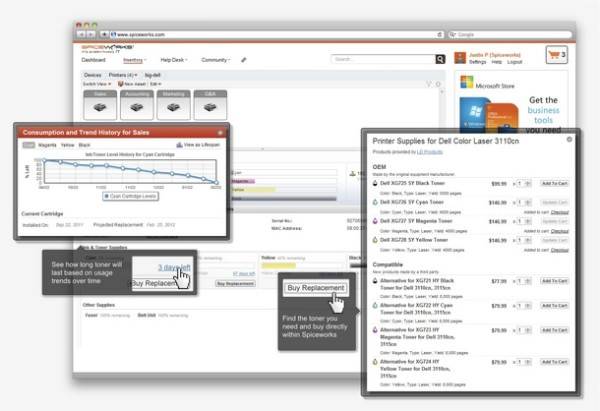Click the black toner icon for Alternative XG721
Screen dimensions: 600x411
(x=375, y=281)
